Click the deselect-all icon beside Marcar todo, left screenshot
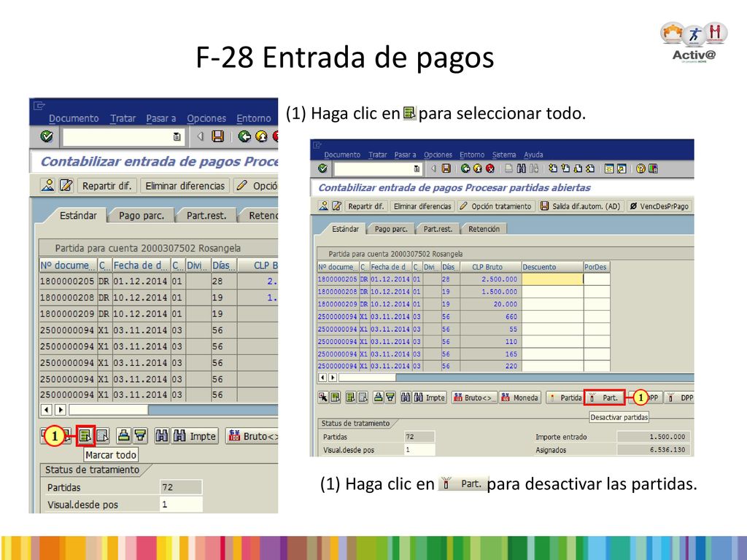747x560 pixels. [x=102, y=435]
